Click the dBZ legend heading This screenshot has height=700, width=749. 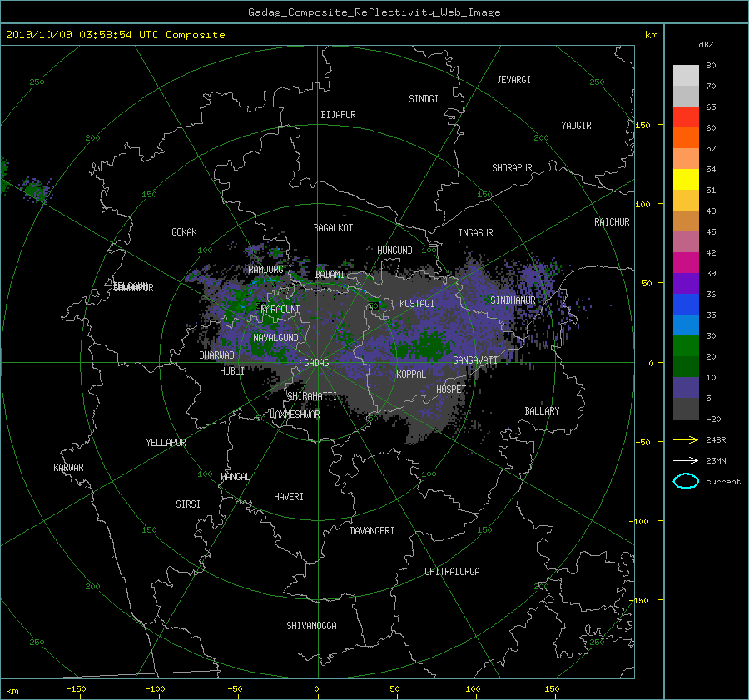[x=706, y=45]
